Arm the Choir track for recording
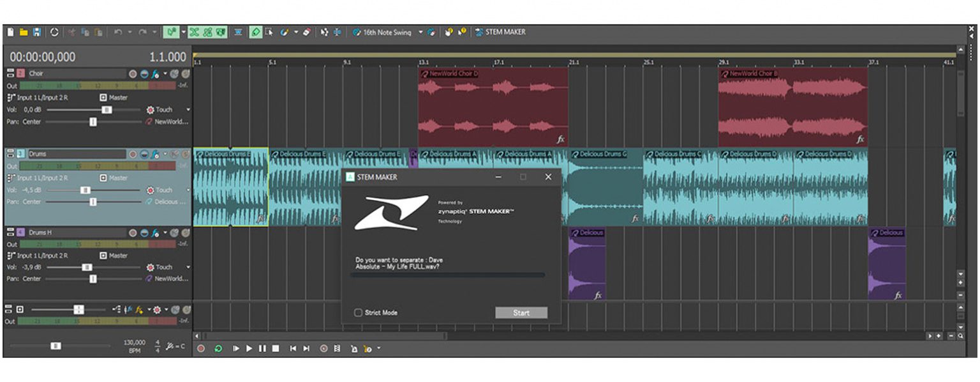Viewport: 980px width, 382px height. pos(133,74)
